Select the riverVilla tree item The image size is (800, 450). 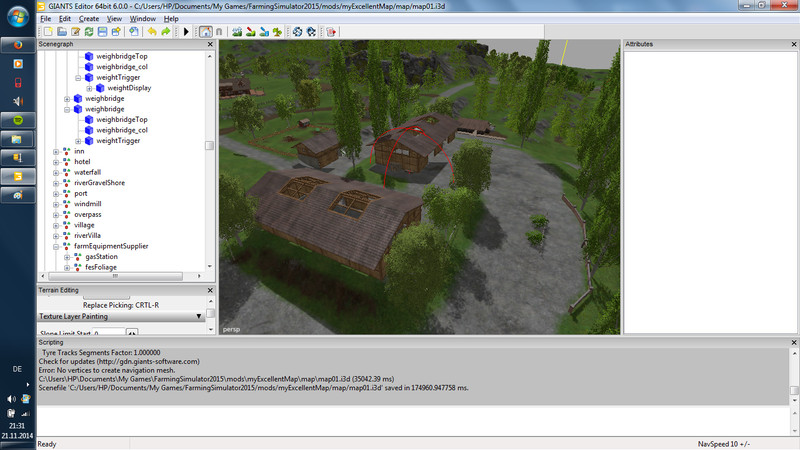coord(87,235)
